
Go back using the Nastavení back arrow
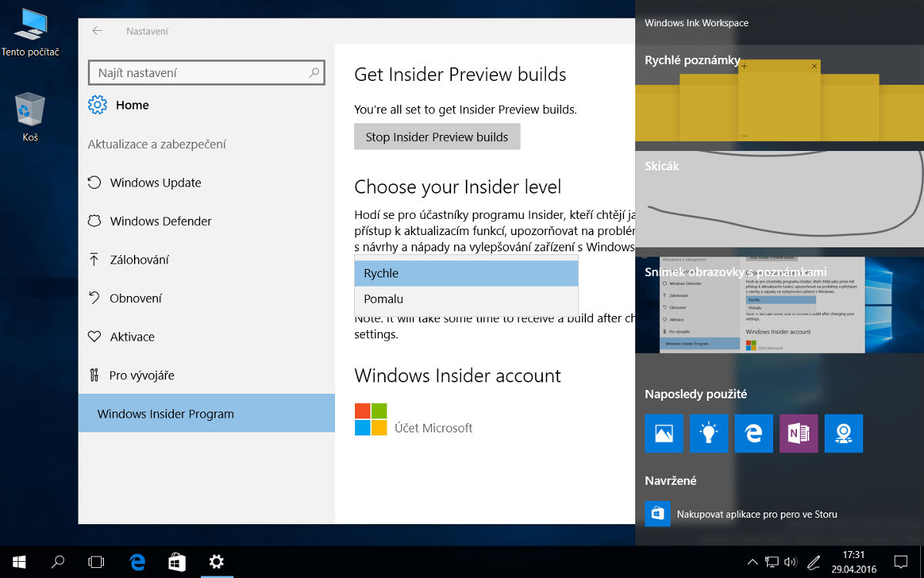(x=97, y=31)
